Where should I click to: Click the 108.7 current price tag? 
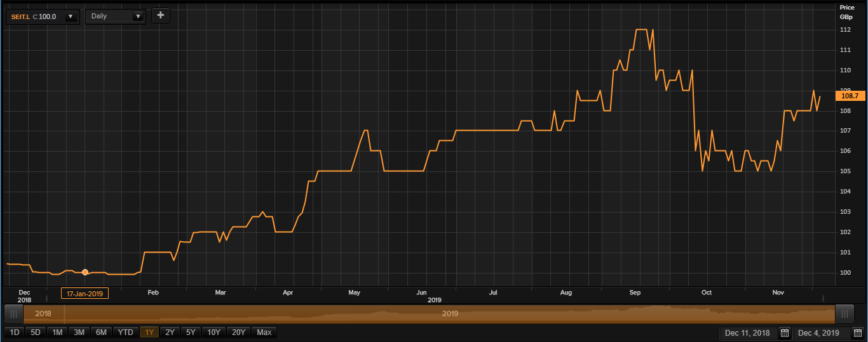[x=849, y=96]
